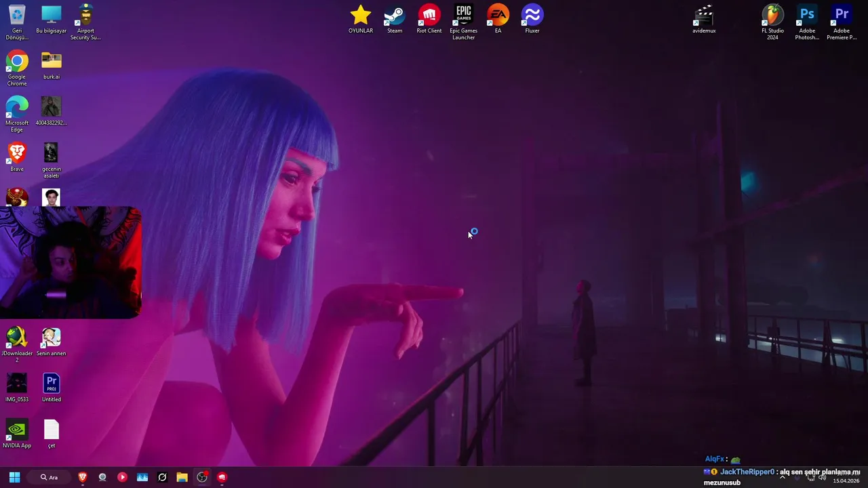868x488 pixels.
Task: Open File Explorer from taskbar
Action: [182, 477]
